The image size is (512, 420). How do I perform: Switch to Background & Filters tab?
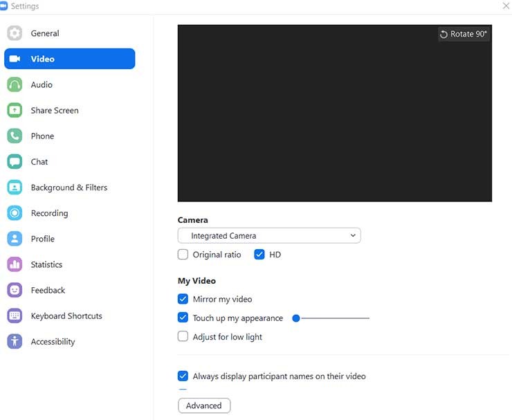point(68,188)
